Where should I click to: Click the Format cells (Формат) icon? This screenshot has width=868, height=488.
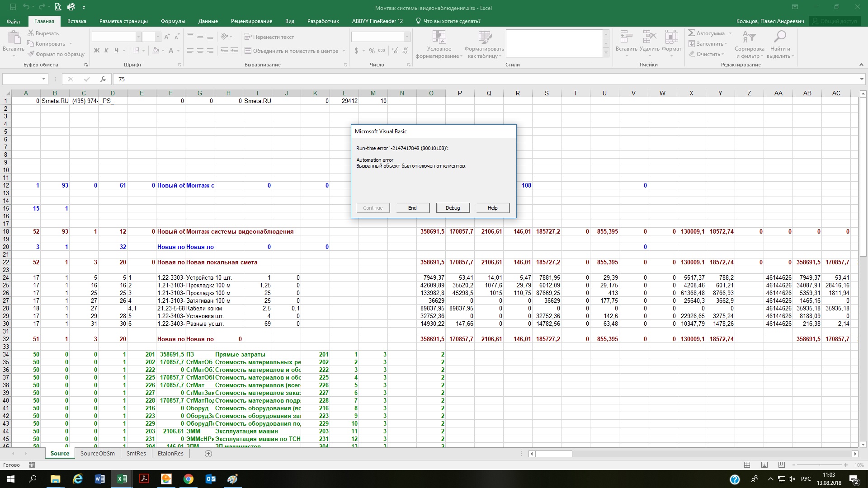point(671,38)
